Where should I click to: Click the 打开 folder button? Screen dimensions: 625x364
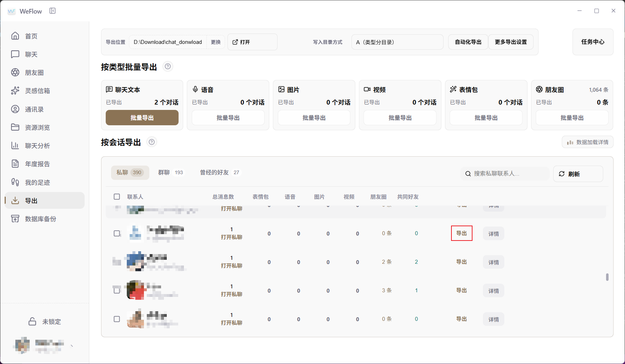(x=252, y=42)
